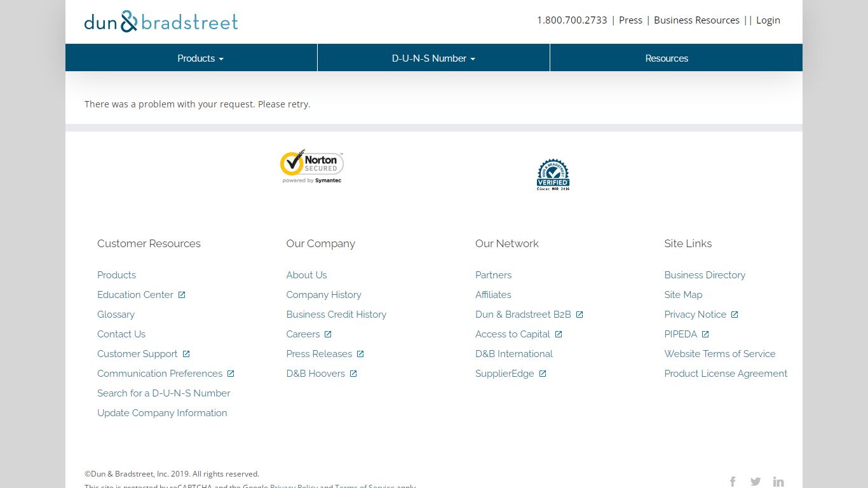Open the Privacy Notice link
This screenshot has height=488, width=868.
[695, 315]
